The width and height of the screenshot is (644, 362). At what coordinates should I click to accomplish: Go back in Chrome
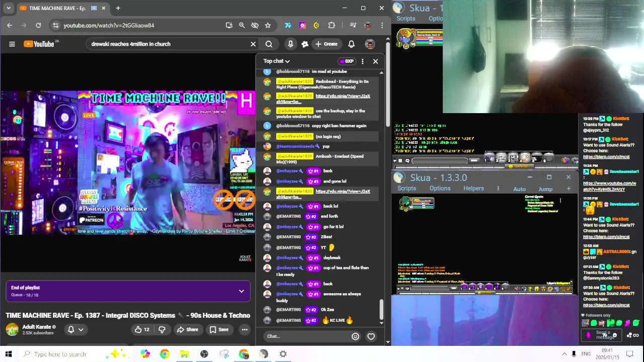(x=10, y=25)
